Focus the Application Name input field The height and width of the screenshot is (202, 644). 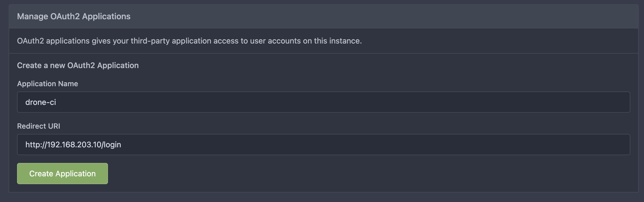coord(324,102)
